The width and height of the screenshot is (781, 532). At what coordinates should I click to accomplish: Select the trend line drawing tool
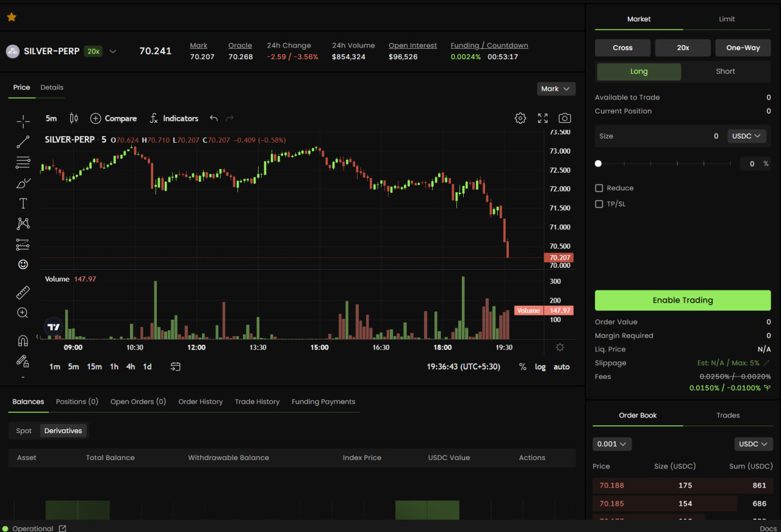[x=23, y=142]
